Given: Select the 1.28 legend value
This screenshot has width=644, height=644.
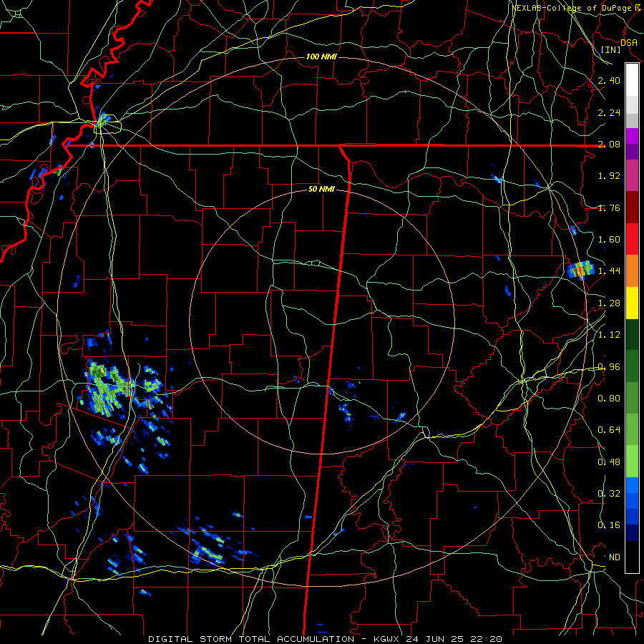Looking at the screenshot, I should [609, 303].
